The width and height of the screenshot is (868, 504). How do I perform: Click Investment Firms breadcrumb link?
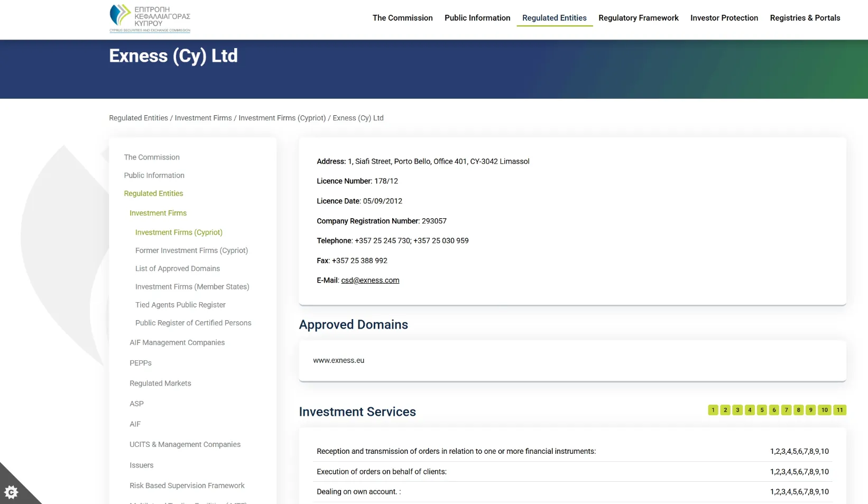(x=203, y=118)
